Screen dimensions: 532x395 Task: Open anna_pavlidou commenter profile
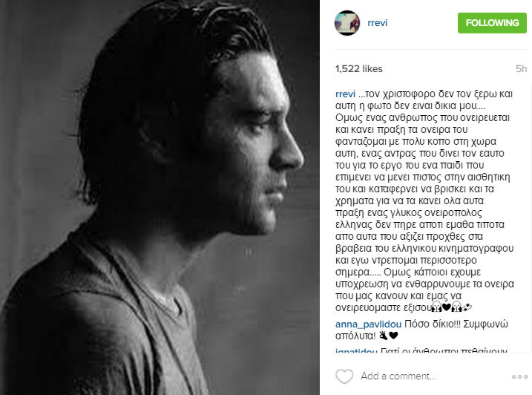pyautogui.click(x=368, y=324)
